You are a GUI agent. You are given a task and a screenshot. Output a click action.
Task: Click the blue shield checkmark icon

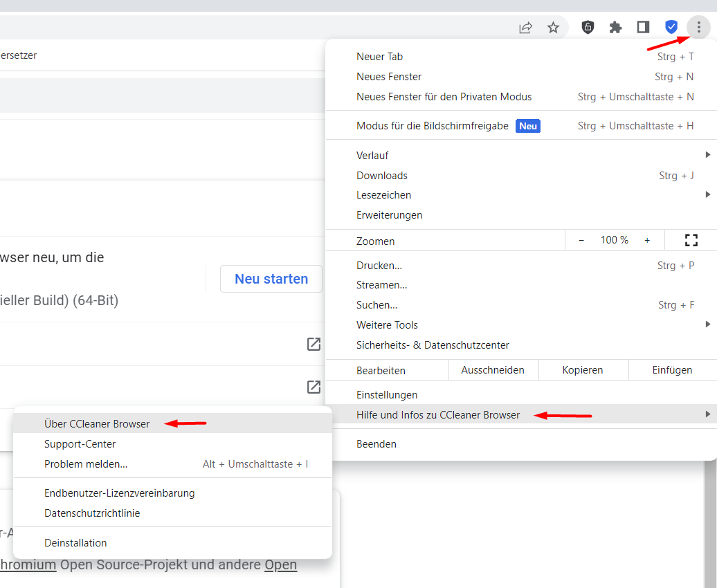point(671,28)
